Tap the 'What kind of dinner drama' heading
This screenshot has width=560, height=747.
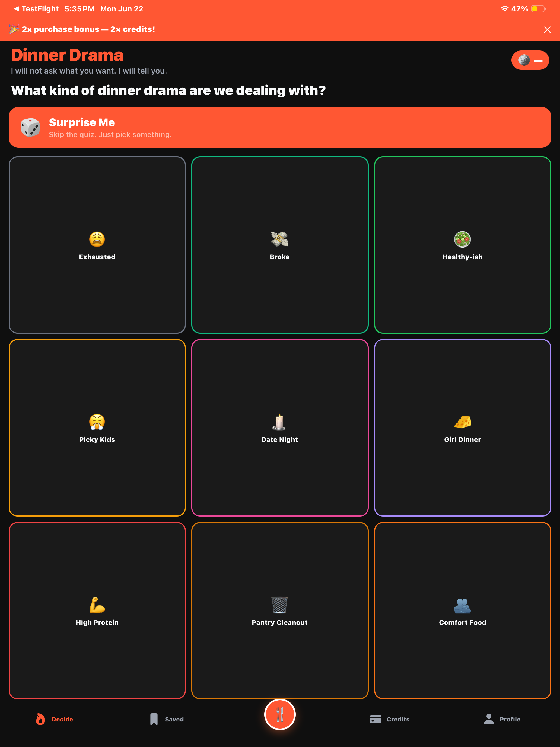[x=168, y=90]
